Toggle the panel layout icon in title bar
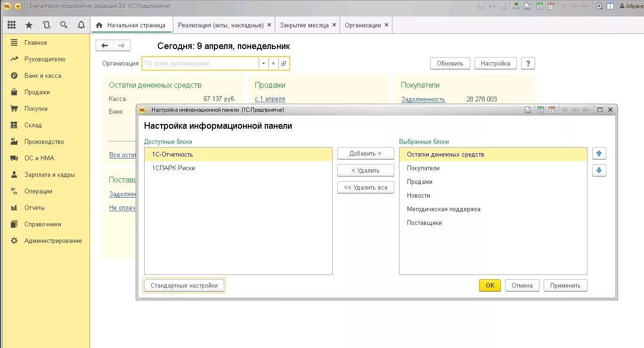This screenshot has height=348, width=644. [x=611, y=6]
